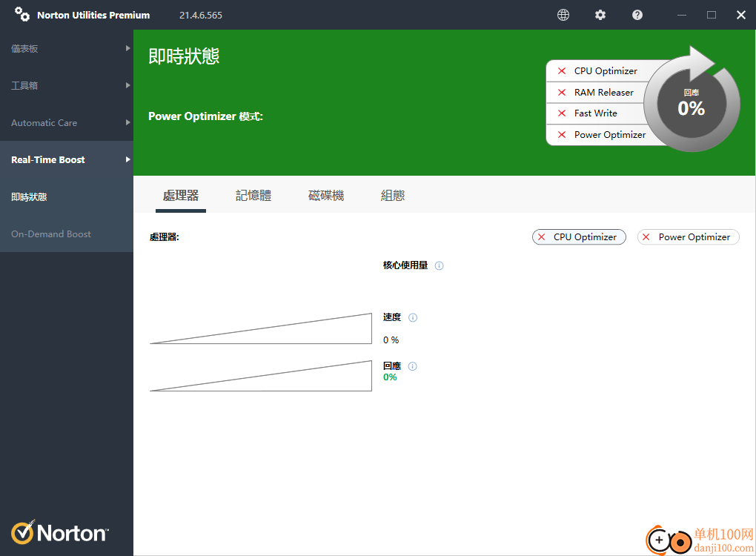
Task: Click the 回應 0% circular gauge
Action: pos(692,103)
